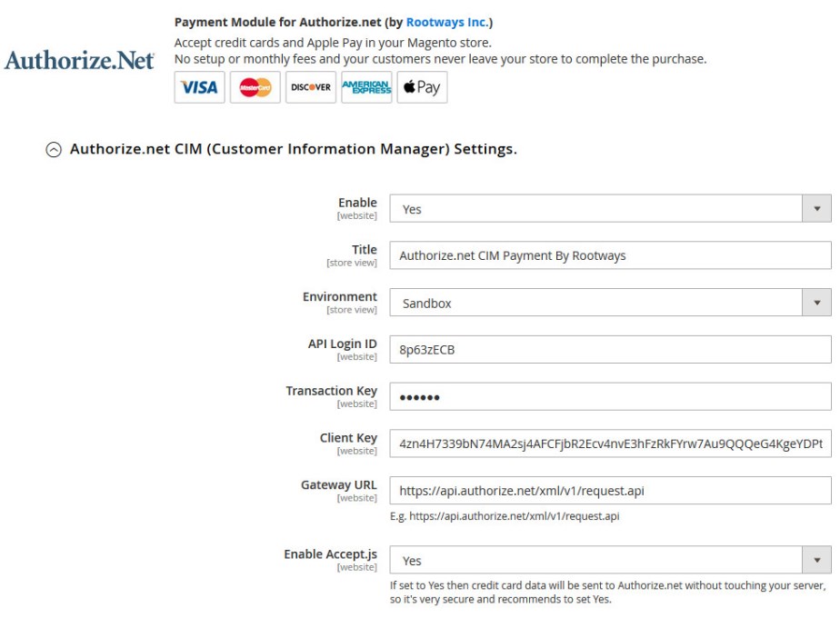840x628 pixels.
Task: Click into the Client Key field
Action: coord(610,444)
